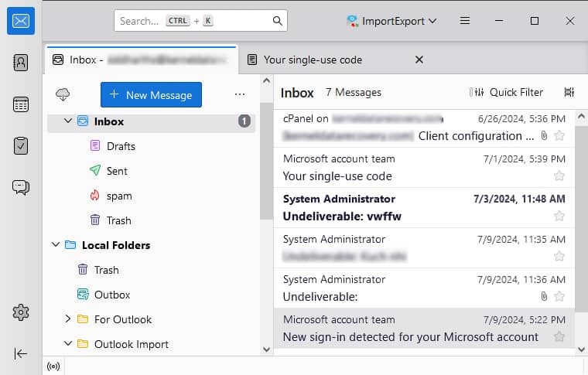Open Settings gear in the sidebar
588x375 pixels.
pyautogui.click(x=21, y=312)
